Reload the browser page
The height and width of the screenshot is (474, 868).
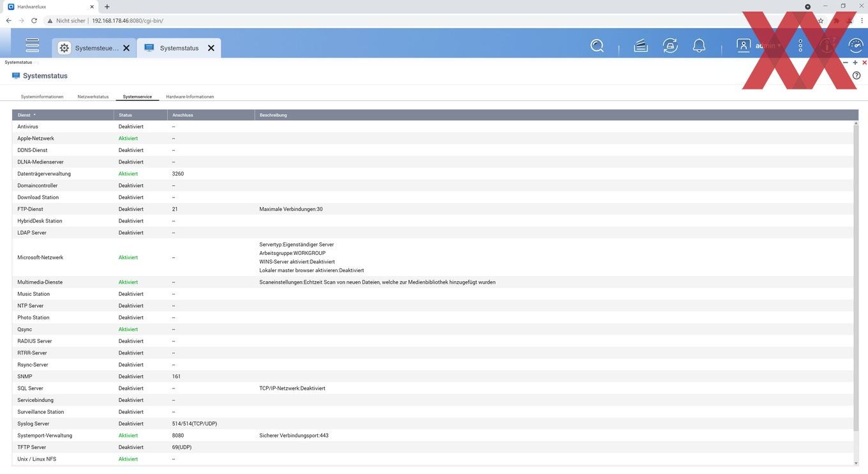tap(34, 20)
